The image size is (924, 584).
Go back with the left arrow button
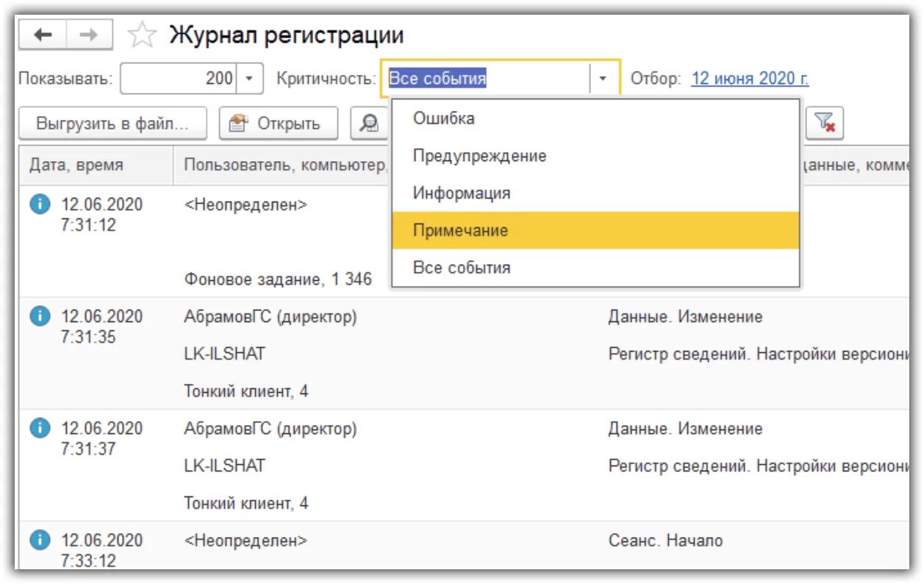43,35
